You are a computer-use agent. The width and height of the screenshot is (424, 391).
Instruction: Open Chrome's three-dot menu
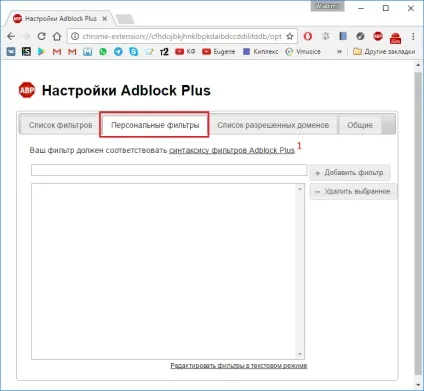tap(413, 36)
